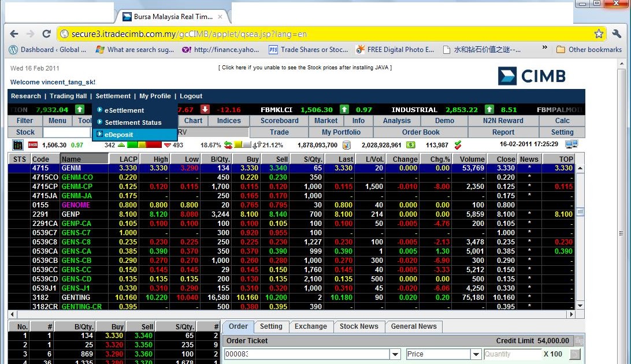
Task: Click the green up arrow beside FBMKLCI 1,506.30
Action: pos(344,109)
